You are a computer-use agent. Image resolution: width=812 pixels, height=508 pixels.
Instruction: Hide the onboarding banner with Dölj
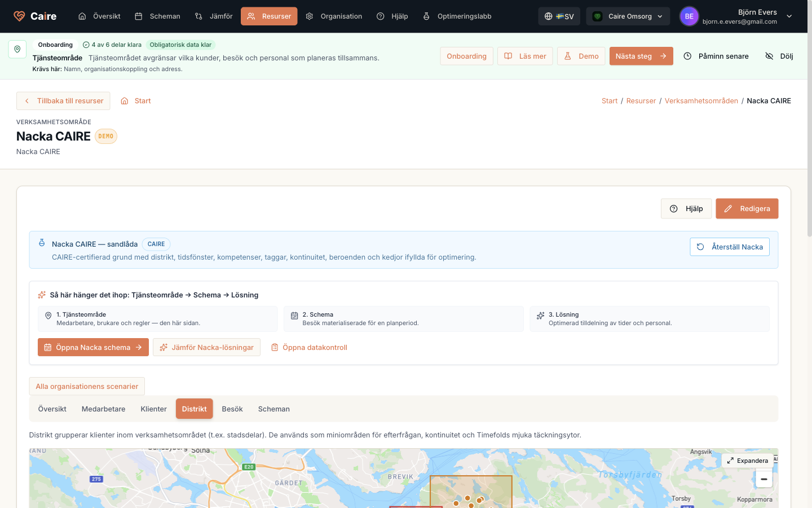[x=779, y=56]
